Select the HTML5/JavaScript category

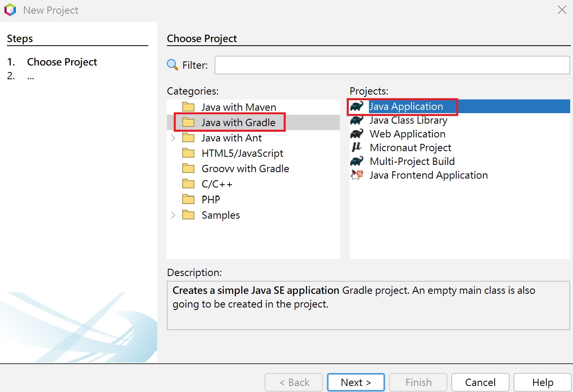[x=242, y=153]
